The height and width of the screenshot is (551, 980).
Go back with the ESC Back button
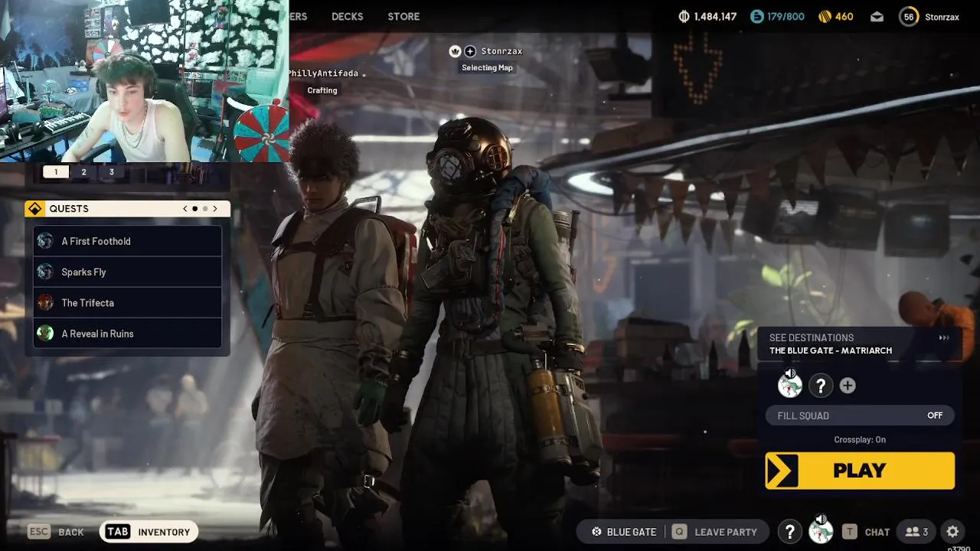pos(56,532)
